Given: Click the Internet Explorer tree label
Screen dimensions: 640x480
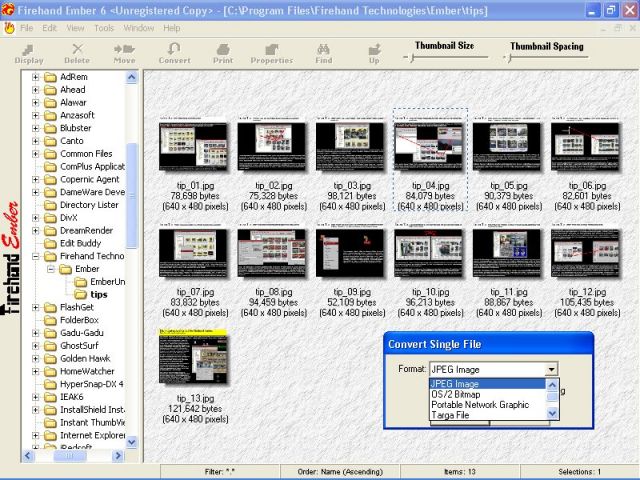Looking at the screenshot, I should point(93,435).
